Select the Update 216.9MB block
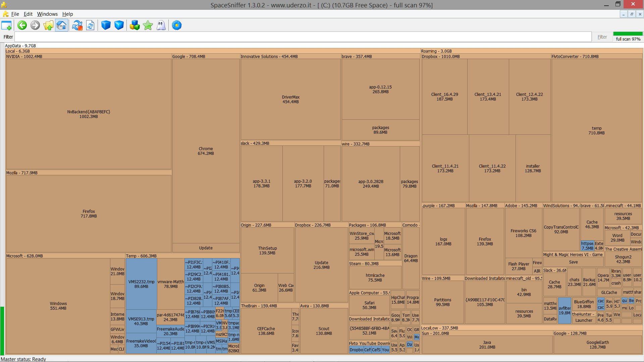The height and width of the screenshot is (362, 644). (x=321, y=265)
